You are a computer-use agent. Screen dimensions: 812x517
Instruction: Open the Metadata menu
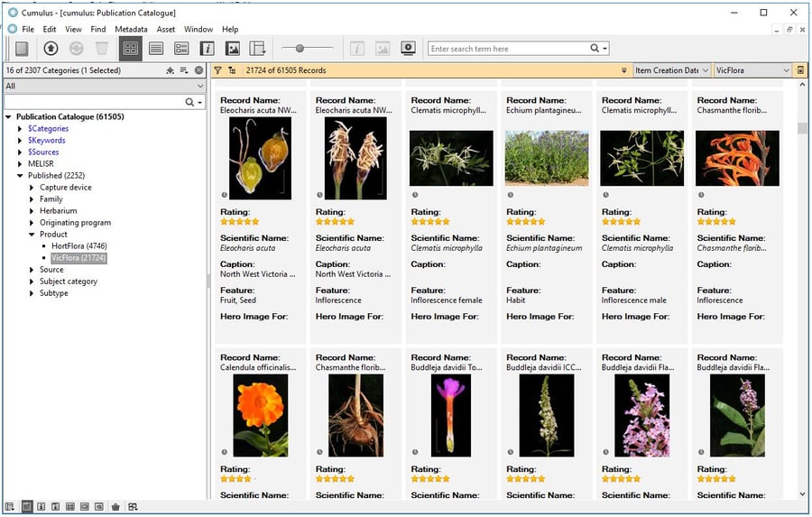(131, 30)
